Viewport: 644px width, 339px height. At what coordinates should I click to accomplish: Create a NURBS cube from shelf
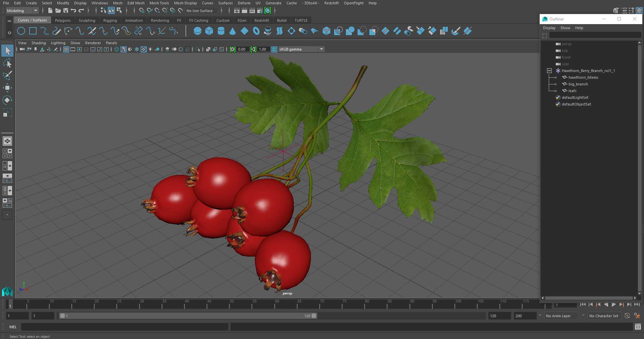pyautogui.click(x=209, y=31)
